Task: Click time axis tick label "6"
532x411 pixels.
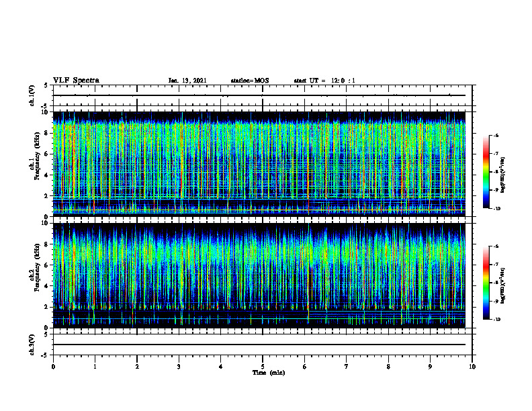Action: (305, 367)
